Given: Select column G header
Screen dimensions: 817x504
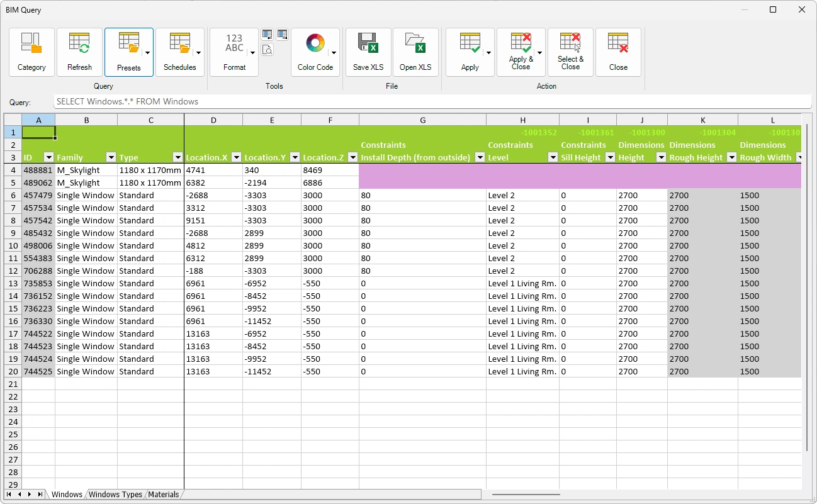Looking at the screenshot, I should pos(422,120).
